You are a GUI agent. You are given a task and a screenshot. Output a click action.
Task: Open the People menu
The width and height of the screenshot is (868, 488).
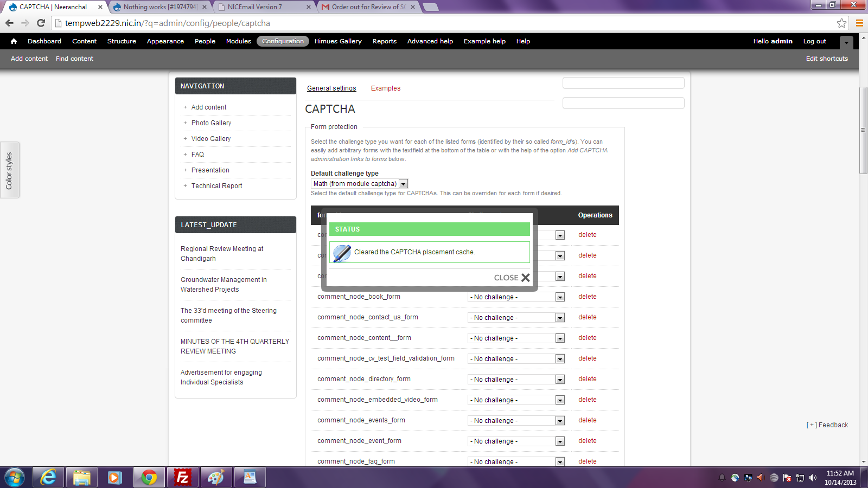[x=205, y=41]
